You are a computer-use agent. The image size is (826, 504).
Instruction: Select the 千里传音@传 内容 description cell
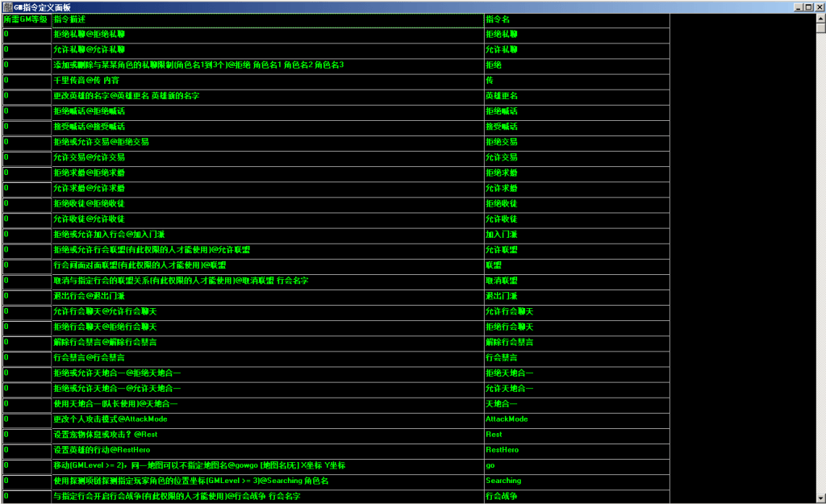267,81
